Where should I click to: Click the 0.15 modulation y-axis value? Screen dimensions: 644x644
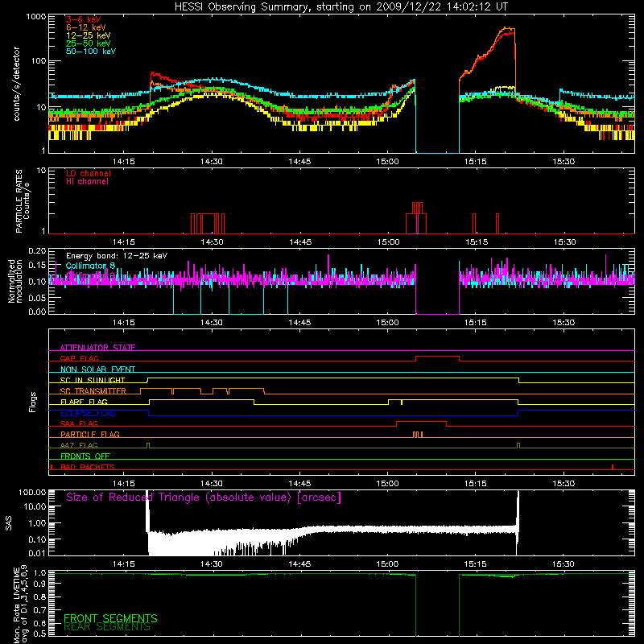tap(37, 266)
